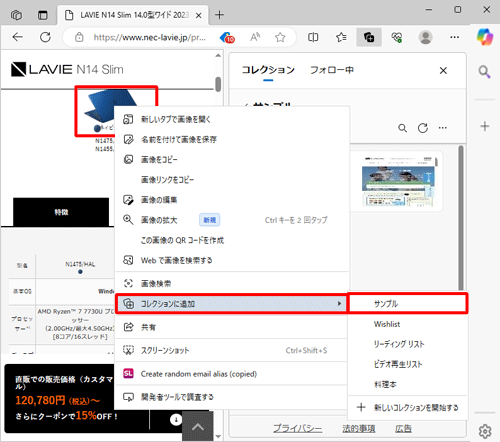Screen dimensions: 500x442
Task: Click the LAVIE N14 Slim logo
Action: (x=67, y=69)
